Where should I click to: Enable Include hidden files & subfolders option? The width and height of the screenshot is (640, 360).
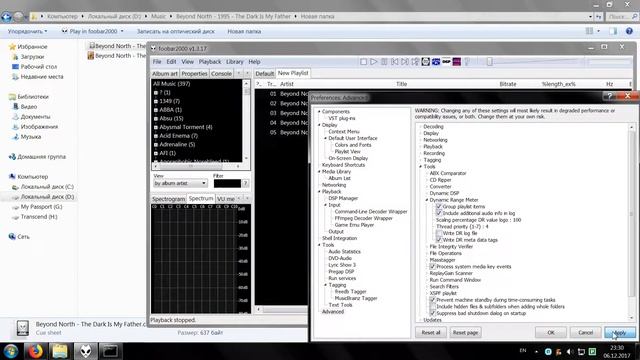point(432,307)
